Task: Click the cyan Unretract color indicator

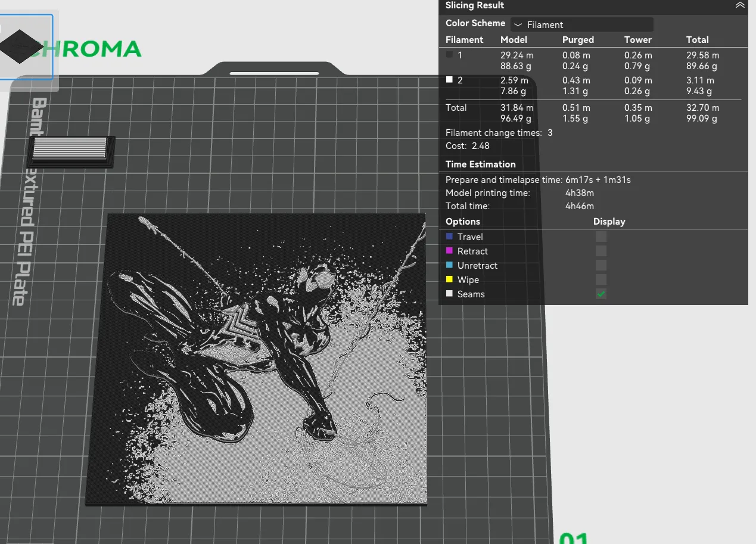Action: (x=450, y=265)
